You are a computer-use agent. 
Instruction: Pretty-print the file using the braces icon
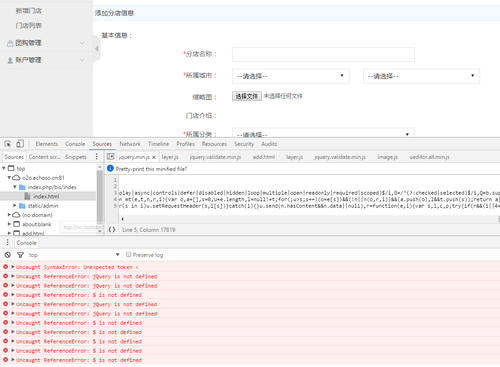point(112,230)
